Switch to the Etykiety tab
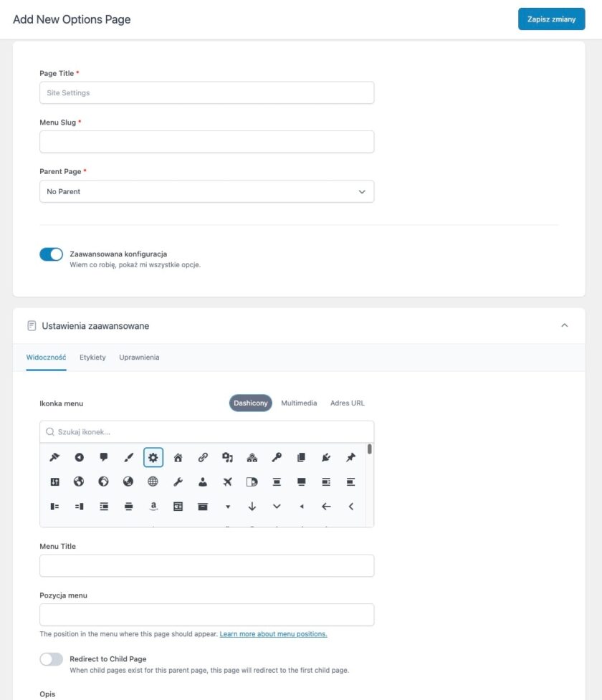 (x=92, y=358)
